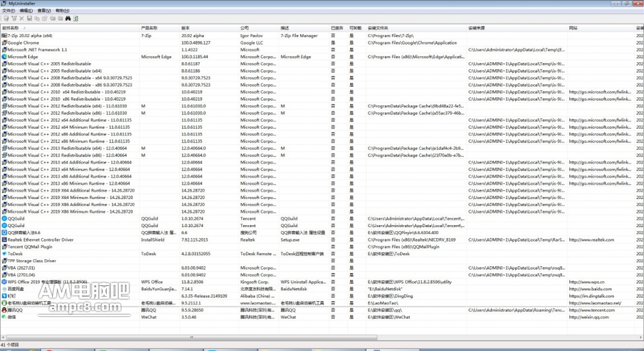Click the Igor Pavlov company cell
This screenshot has height=351, width=644.
pyautogui.click(x=251, y=36)
